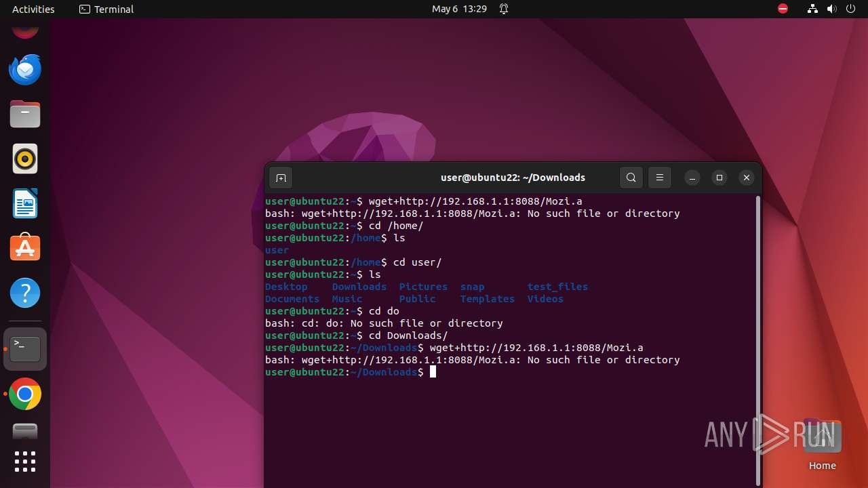868x488 pixels.
Task: Click the 'Public' directory name
Action: (x=417, y=299)
